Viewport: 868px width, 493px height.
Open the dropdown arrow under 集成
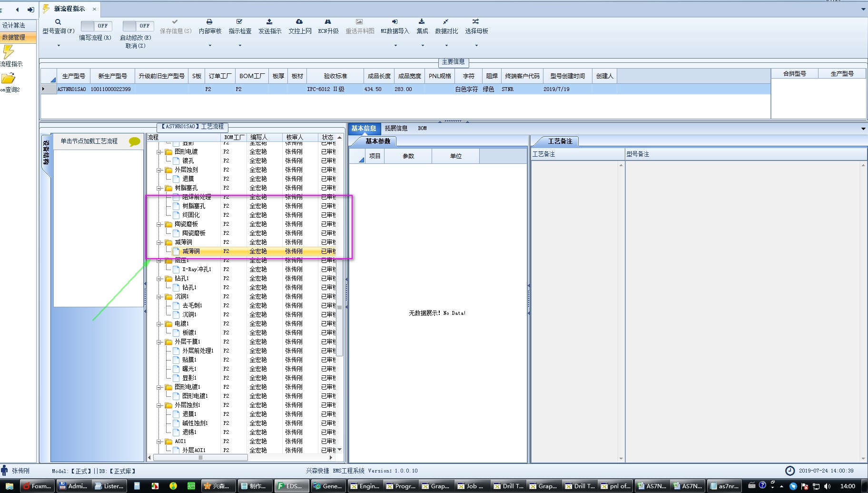coord(423,46)
